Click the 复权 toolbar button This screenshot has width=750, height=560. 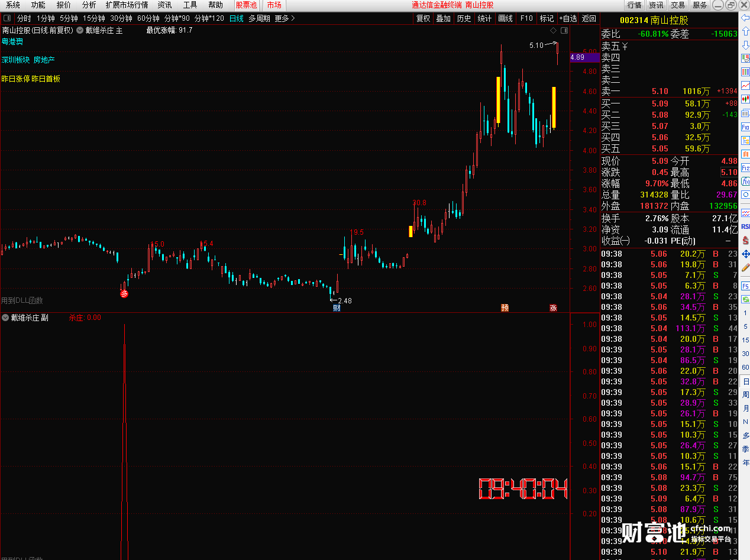[423, 18]
